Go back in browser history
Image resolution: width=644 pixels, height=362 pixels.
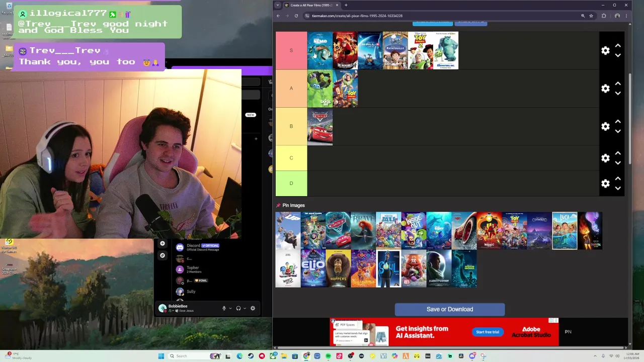278,16
